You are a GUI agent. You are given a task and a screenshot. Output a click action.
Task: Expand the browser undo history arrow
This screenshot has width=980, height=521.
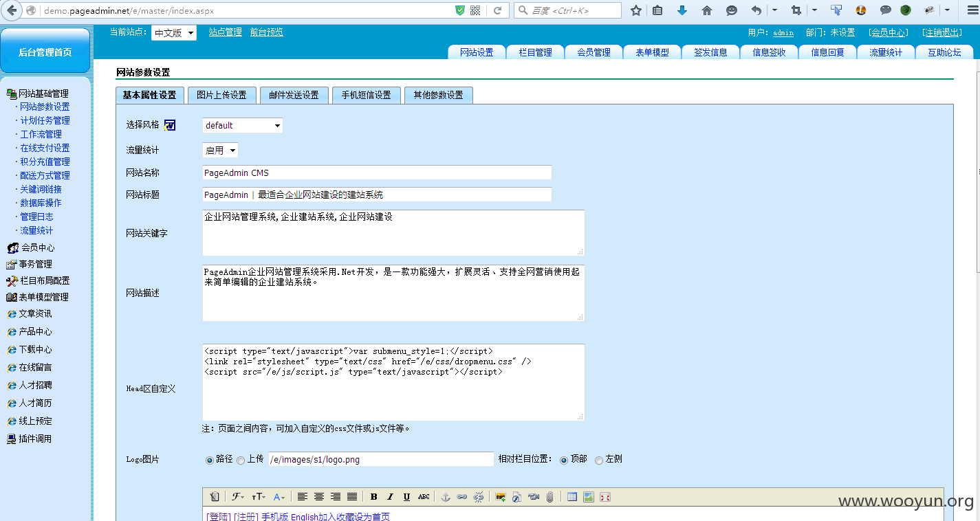pyautogui.click(x=774, y=10)
